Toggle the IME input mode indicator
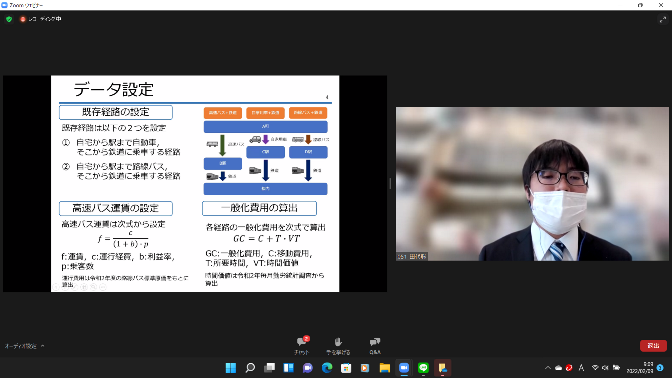Screen dimensions: 672x378 click(x=581, y=368)
